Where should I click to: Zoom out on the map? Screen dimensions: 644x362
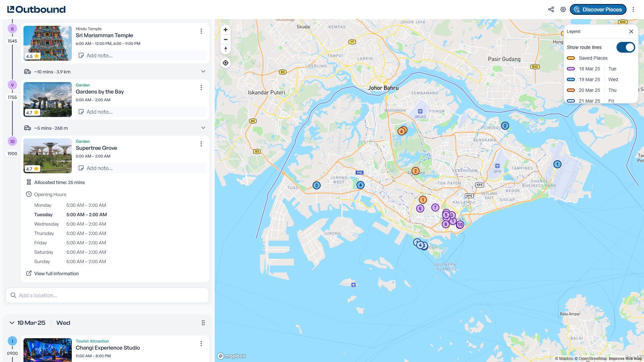coord(226,40)
